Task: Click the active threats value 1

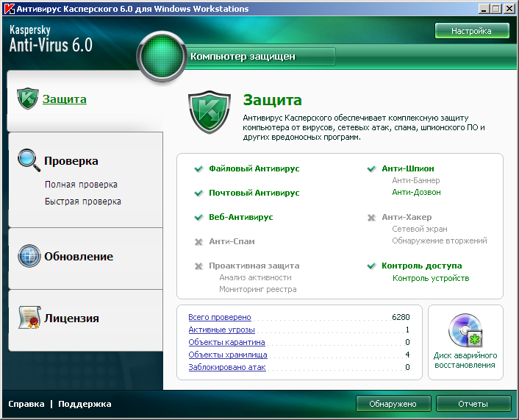Action: pos(407,330)
